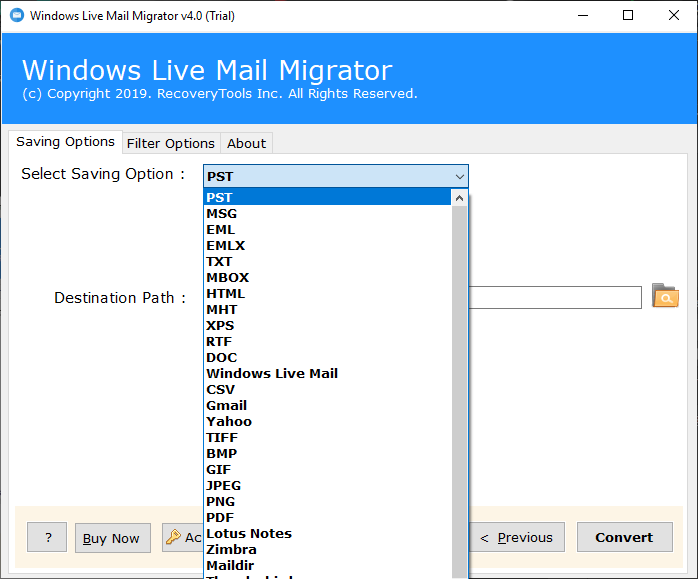Click the dropdown list scroll-up arrow
The image size is (698, 579).
(459, 198)
